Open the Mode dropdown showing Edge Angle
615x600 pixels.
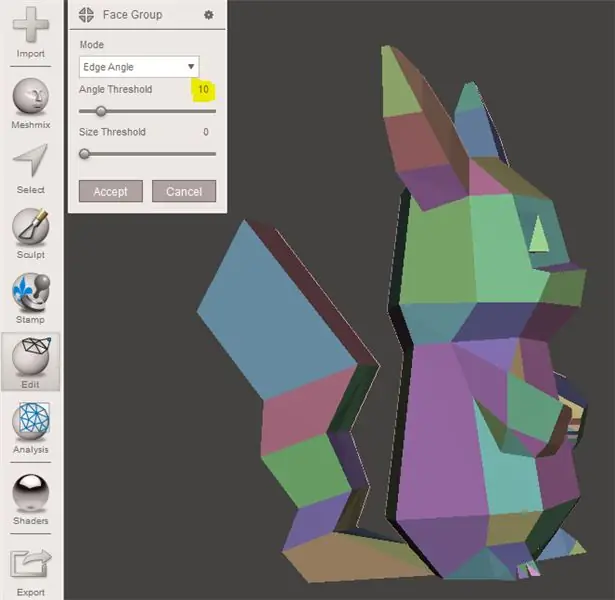[139, 67]
